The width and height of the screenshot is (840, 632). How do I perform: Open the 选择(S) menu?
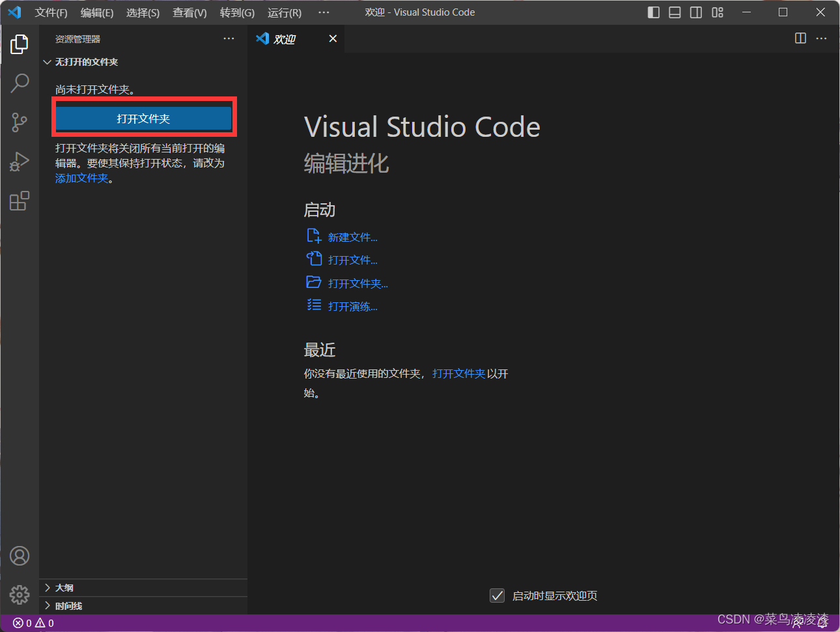pos(143,12)
